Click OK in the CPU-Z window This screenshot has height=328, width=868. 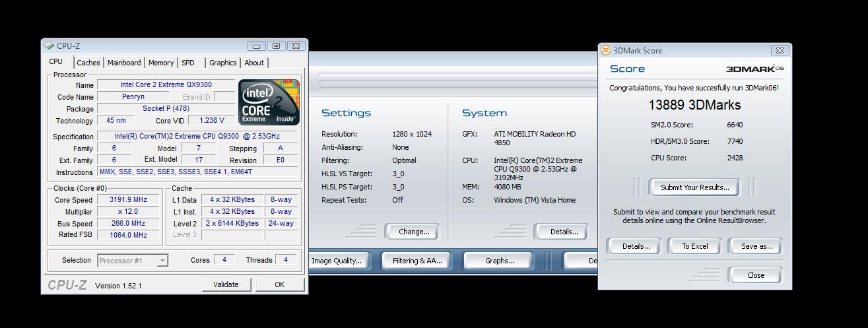click(x=279, y=284)
